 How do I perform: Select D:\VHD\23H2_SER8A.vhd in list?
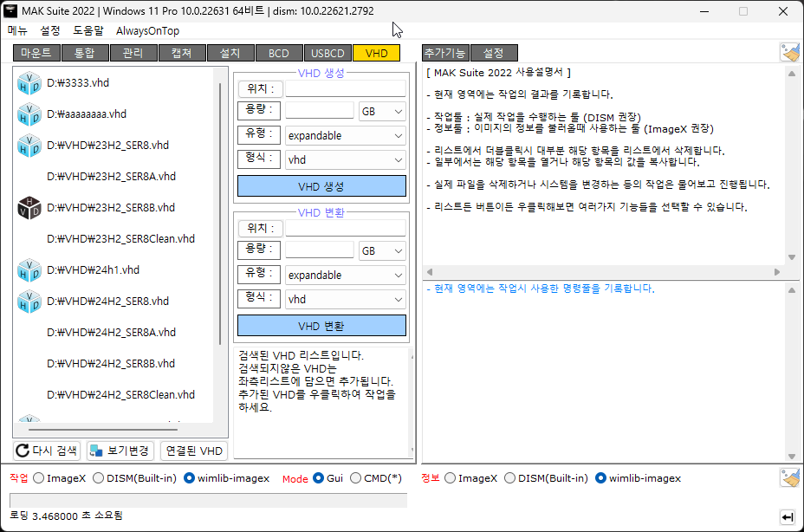pyautogui.click(x=111, y=177)
